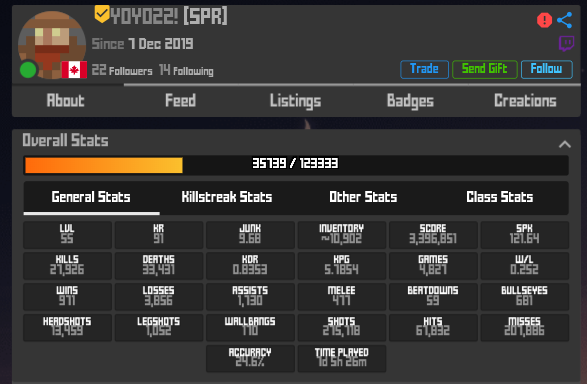Image resolution: width=587 pixels, height=384 pixels.
Task: Click the BEATDOWNS 59 stat cell
Action: [x=433, y=297]
